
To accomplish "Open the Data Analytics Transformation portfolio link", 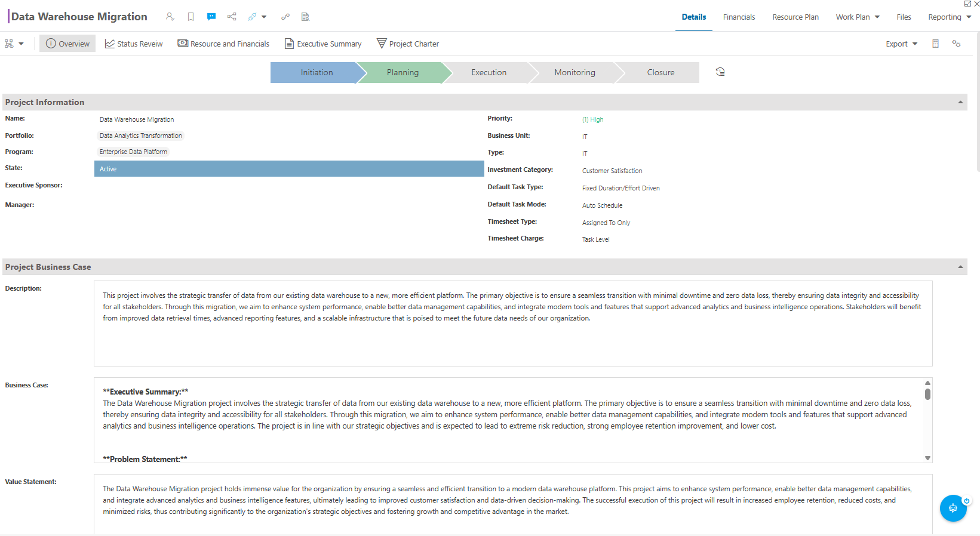I will coord(141,135).
